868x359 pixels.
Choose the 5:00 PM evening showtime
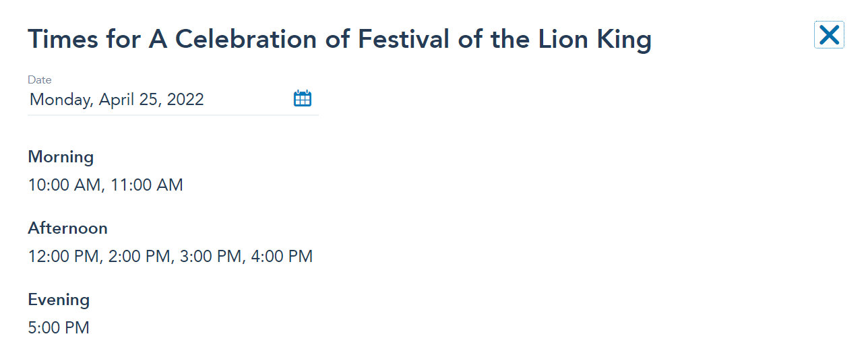59,328
